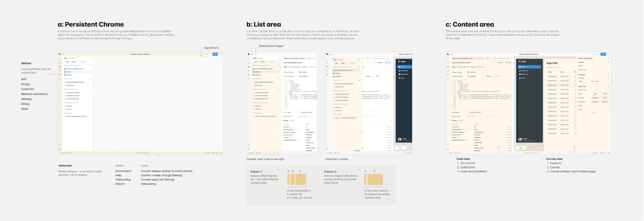Select the Folder tab in Persistent Chrome list
The width and height of the screenshot is (644, 221).
pos(74,62)
